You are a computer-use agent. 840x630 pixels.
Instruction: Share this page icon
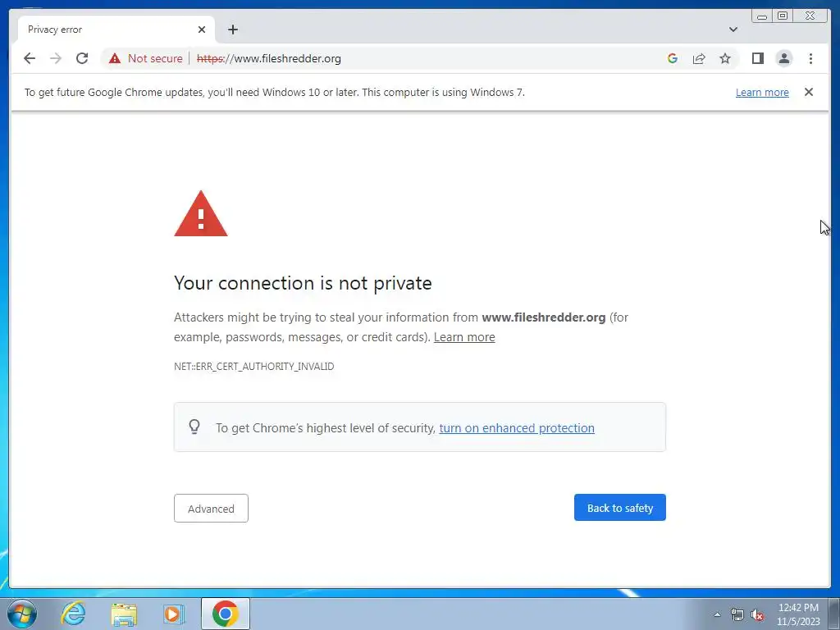(699, 58)
